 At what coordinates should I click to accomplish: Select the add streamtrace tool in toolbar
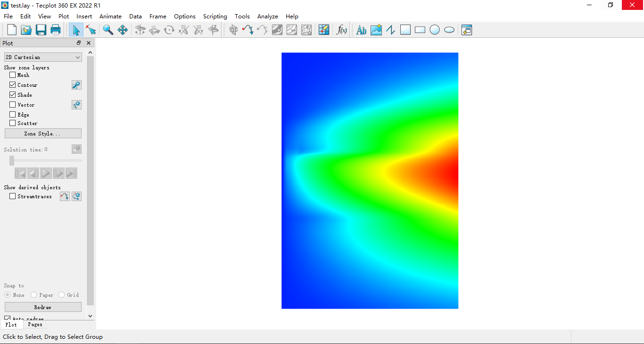248,30
